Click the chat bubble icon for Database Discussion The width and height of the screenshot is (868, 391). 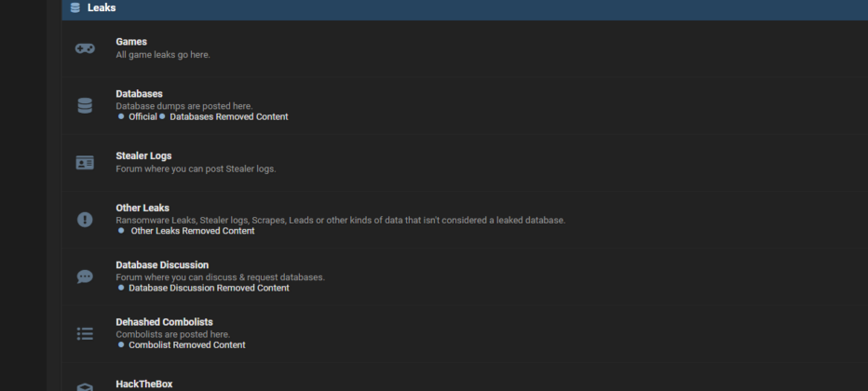tap(85, 276)
